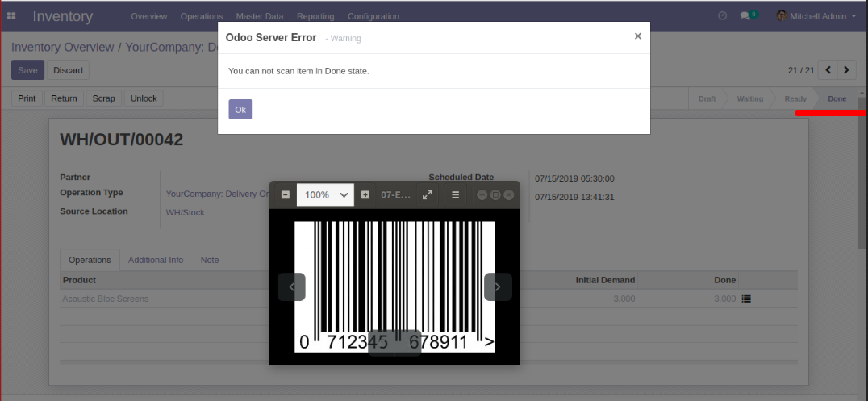Click the Initial Demand column header
This screenshot has height=401, width=868.
pyautogui.click(x=605, y=280)
